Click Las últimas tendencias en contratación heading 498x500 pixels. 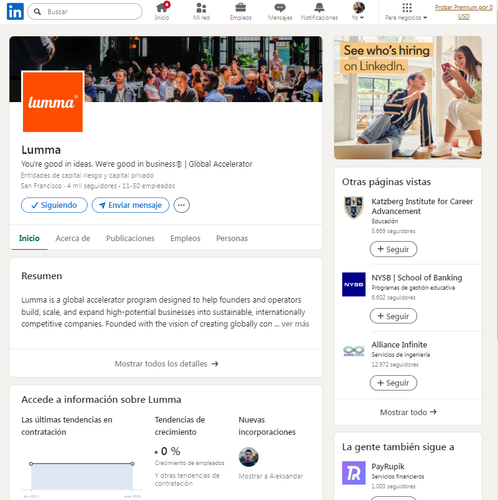click(x=67, y=426)
